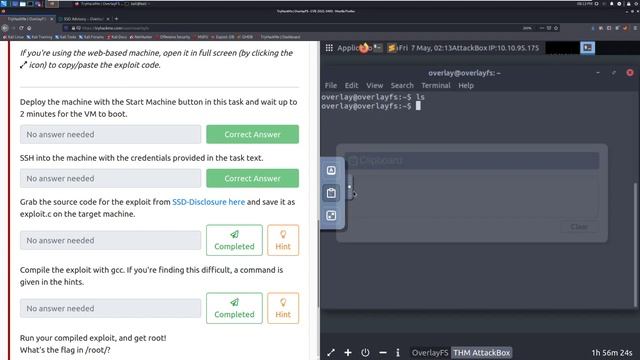Image resolution: width=640 pixels, height=360 pixels.
Task: Click the bookmark star icon in address bar
Action: pos(556,28)
